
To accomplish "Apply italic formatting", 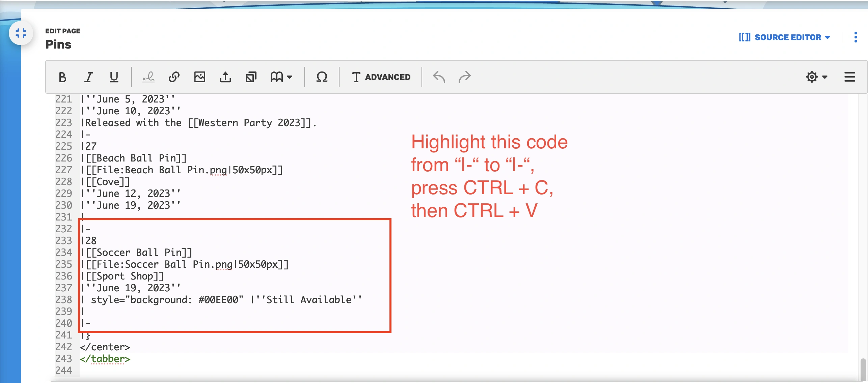I will [x=88, y=77].
